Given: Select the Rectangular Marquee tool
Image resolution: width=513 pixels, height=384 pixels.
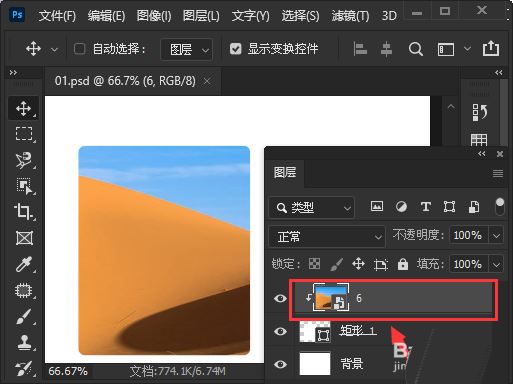Looking at the screenshot, I should (x=24, y=134).
